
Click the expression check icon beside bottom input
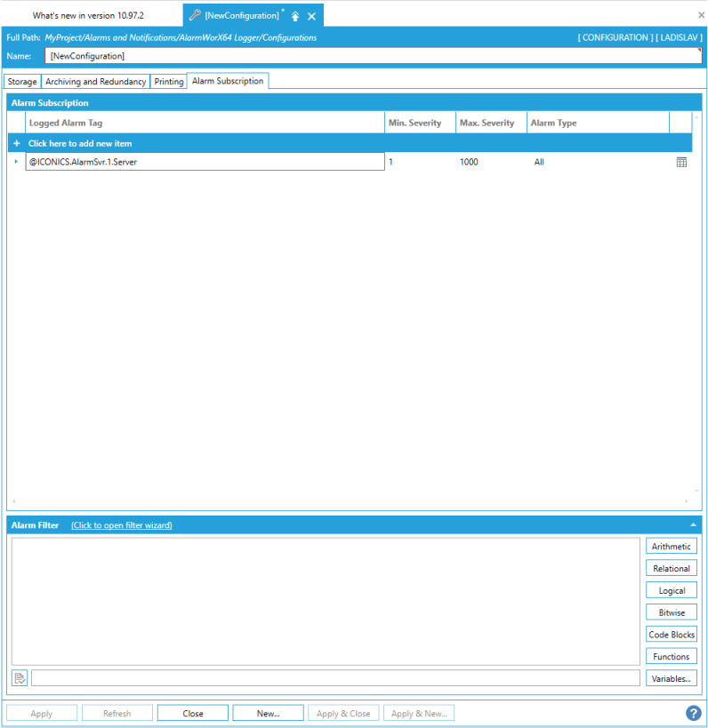point(20,678)
